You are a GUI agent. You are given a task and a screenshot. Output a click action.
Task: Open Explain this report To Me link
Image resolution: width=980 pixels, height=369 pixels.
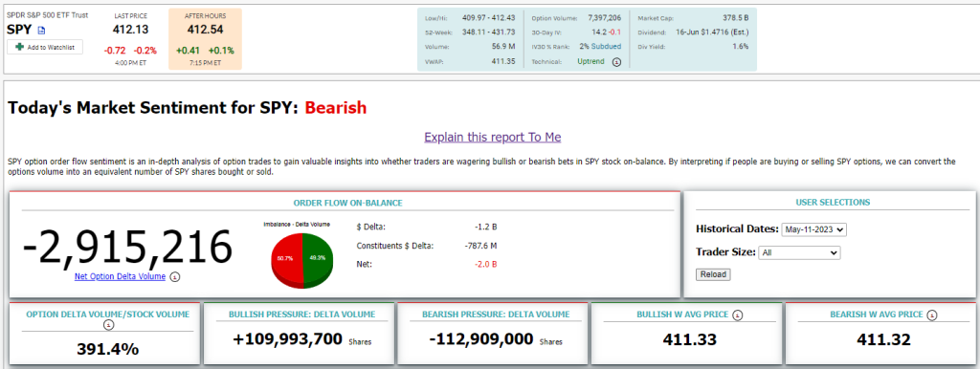(493, 137)
